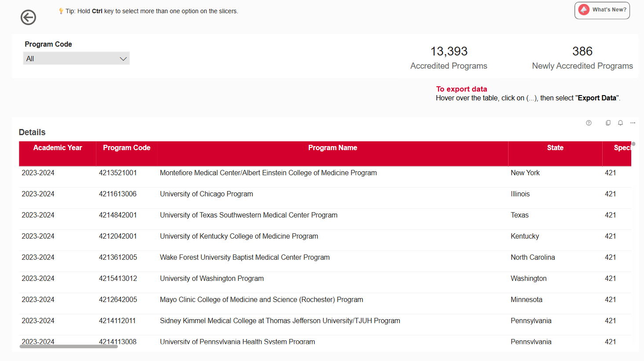Click the Minnesota state cell

point(527,300)
